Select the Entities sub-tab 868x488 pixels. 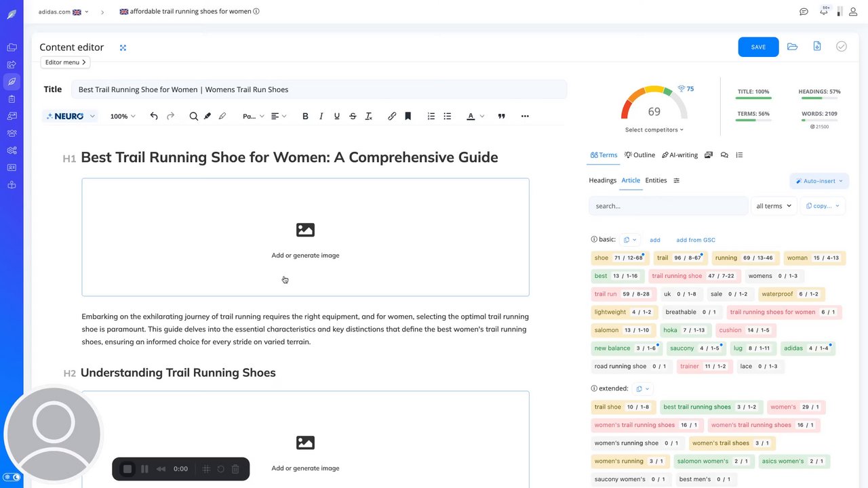[656, 180]
